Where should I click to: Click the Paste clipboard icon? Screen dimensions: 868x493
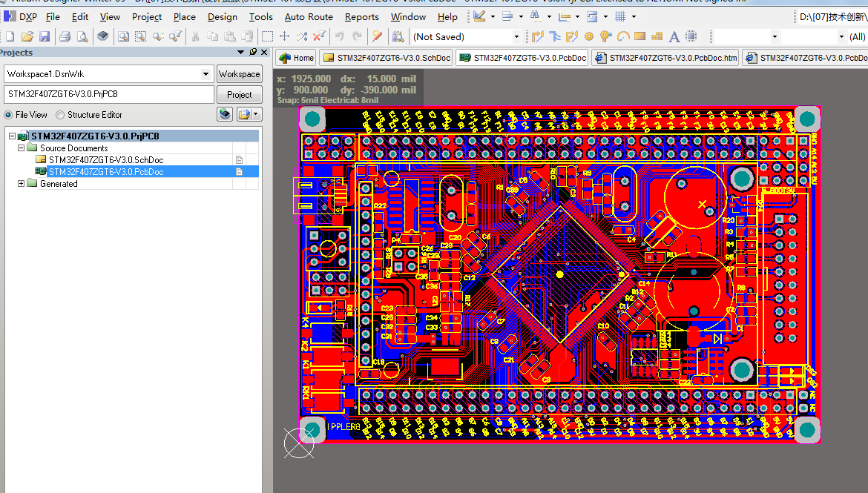click(230, 36)
